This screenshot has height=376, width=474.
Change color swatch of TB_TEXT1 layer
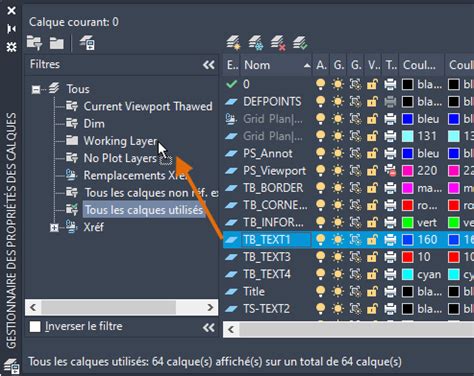point(407,240)
